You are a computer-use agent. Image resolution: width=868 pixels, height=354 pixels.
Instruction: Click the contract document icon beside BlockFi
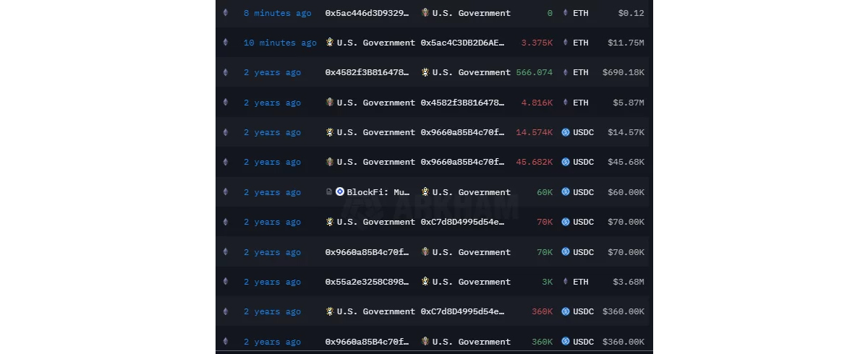point(329,192)
